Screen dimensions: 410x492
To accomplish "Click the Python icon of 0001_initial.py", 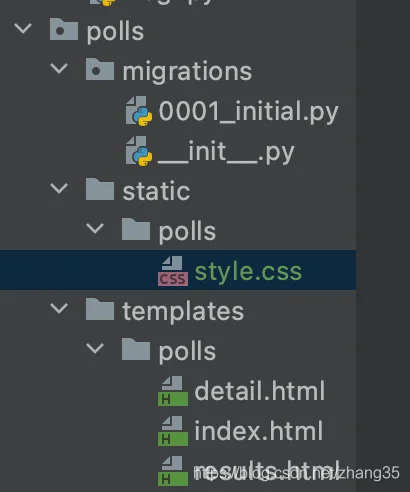I will (139, 111).
